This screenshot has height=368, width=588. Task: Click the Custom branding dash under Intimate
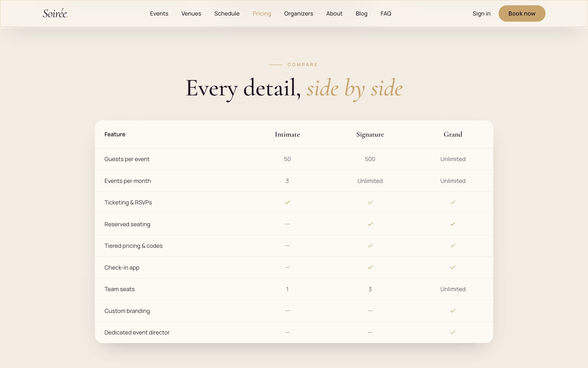(x=287, y=311)
